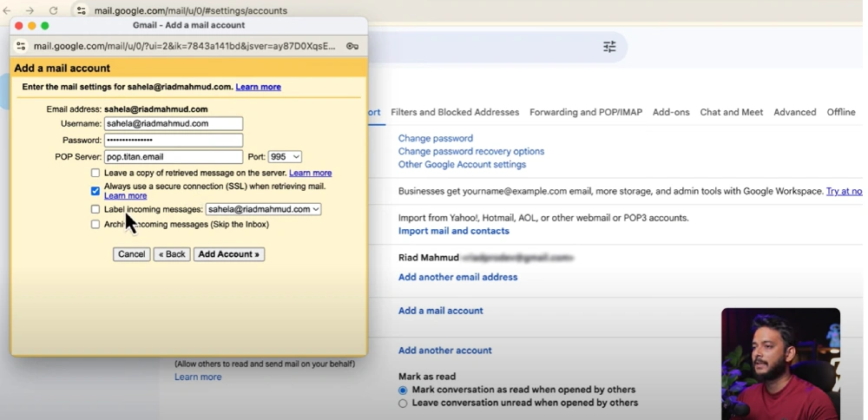Open the Offline settings tab
The height and width of the screenshot is (420, 868).
[x=841, y=112]
